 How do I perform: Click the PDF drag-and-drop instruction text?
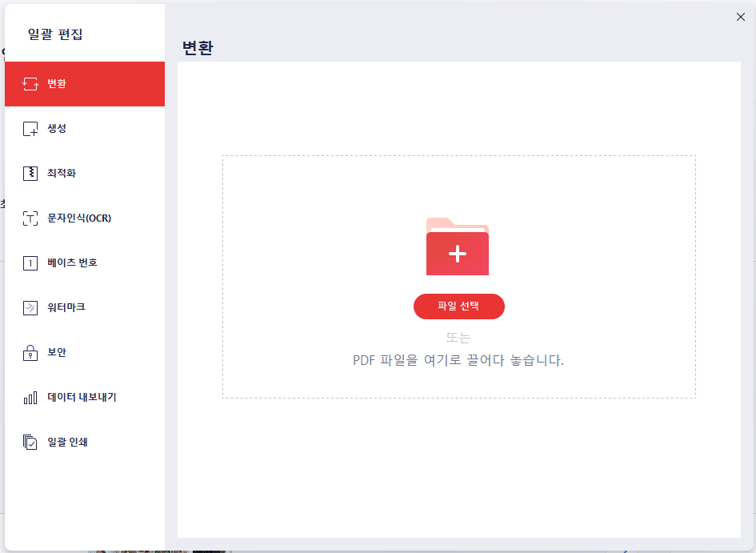458,360
